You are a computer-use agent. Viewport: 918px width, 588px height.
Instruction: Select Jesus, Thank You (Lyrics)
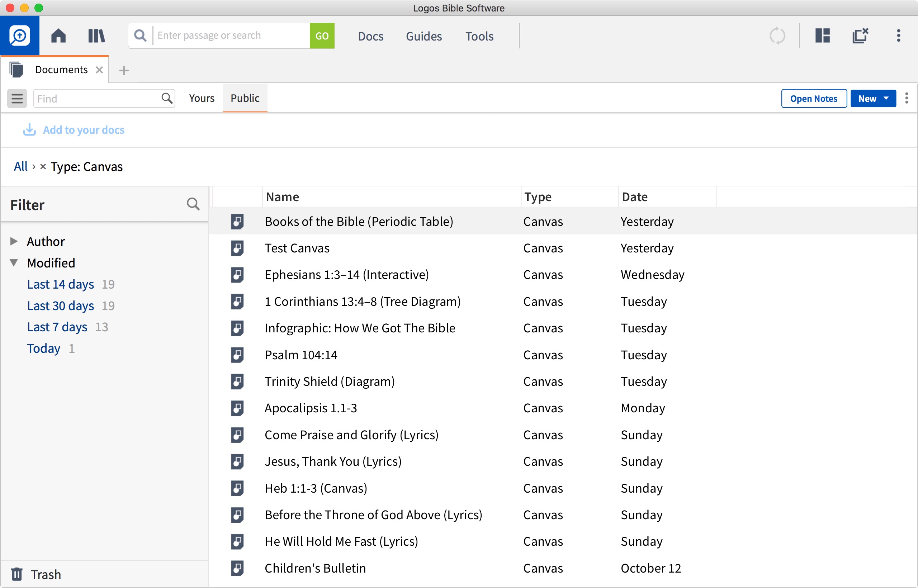(x=333, y=462)
